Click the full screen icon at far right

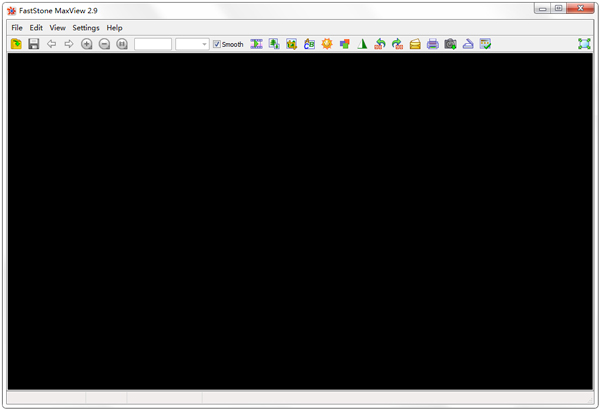coord(584,44)
